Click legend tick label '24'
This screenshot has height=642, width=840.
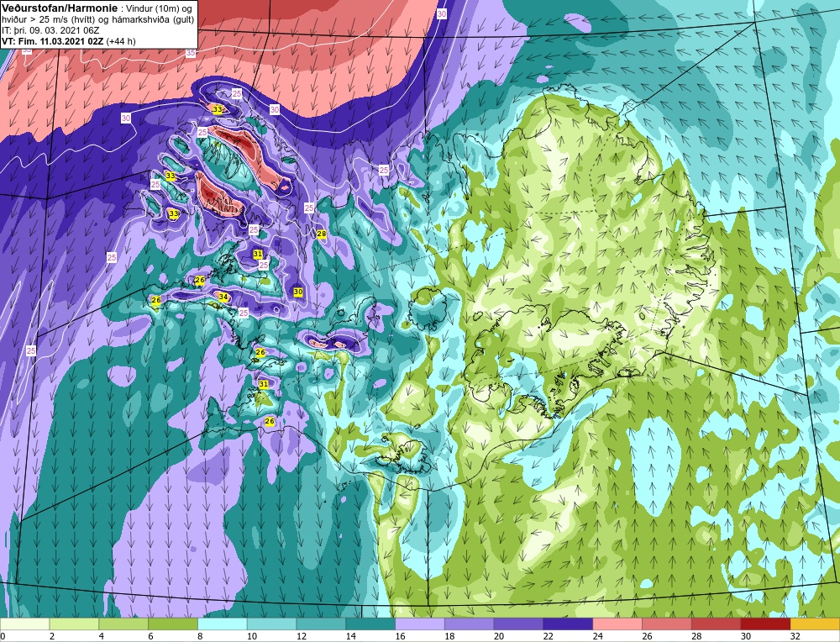(597, 636)
